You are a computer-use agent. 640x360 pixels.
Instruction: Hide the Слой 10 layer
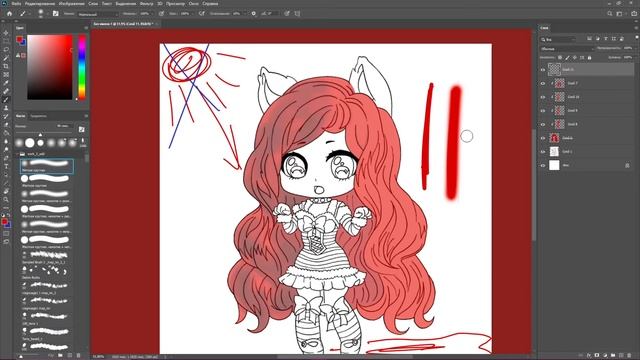coord(543,97)
